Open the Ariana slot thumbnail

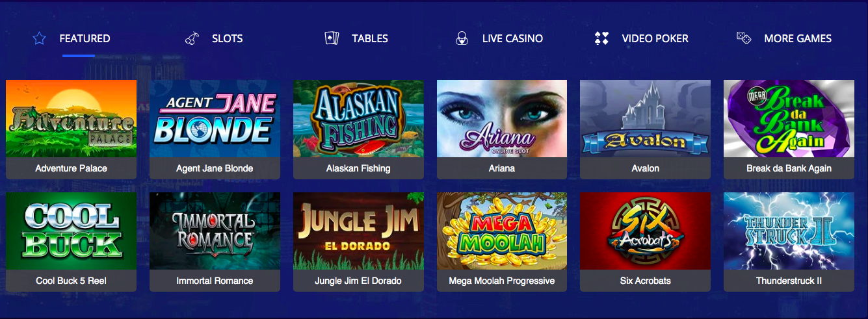[502, 118]
